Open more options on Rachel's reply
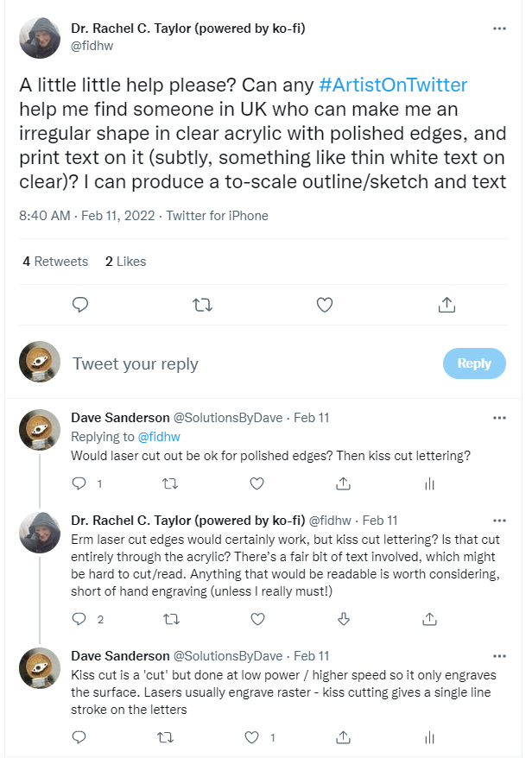 pyautogui.click(x=499, y=519)
